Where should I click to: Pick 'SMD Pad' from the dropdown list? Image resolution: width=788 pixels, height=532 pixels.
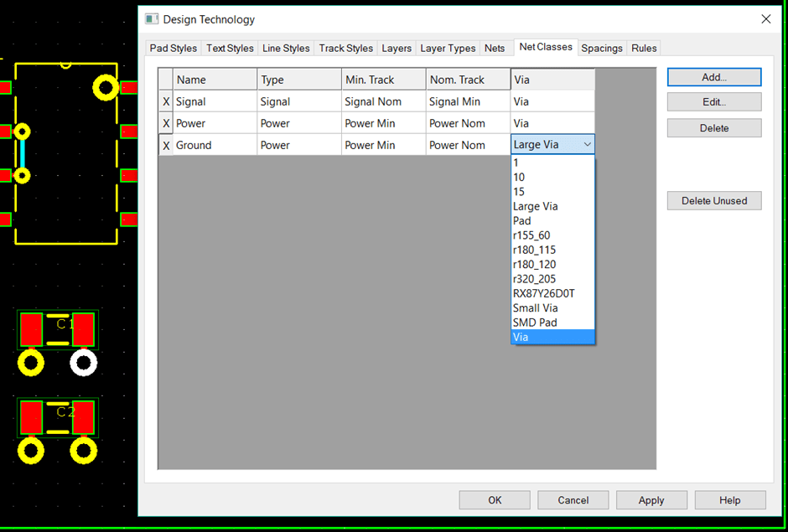point(552,323)
